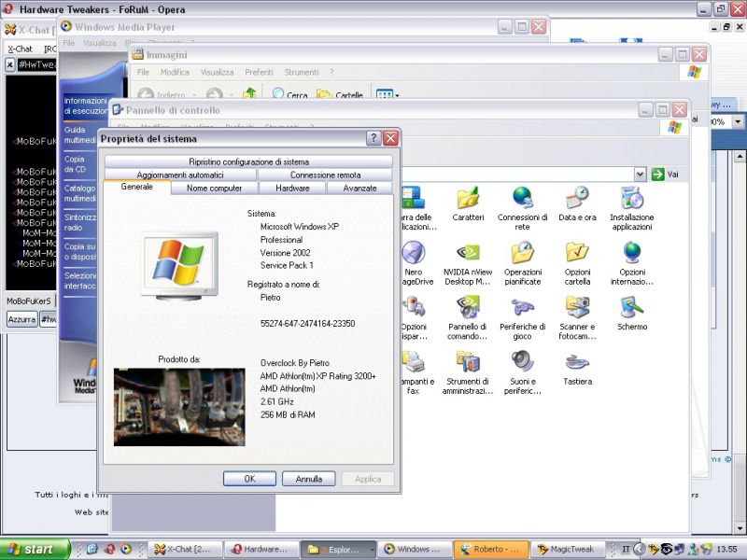The image size is (747, 560).
Task: Open the X-Chat menu in X-Chat window
Action: [20, 49]
